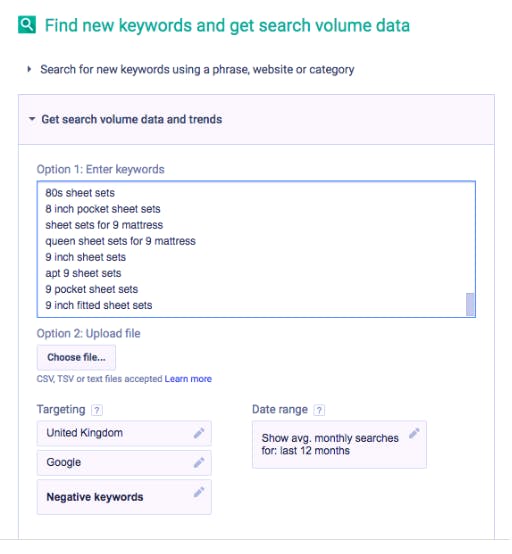The width and height of the screenshot is (512, 554).
Task: Expand Search for new keywords section arrow
Action: click(29, 69)
